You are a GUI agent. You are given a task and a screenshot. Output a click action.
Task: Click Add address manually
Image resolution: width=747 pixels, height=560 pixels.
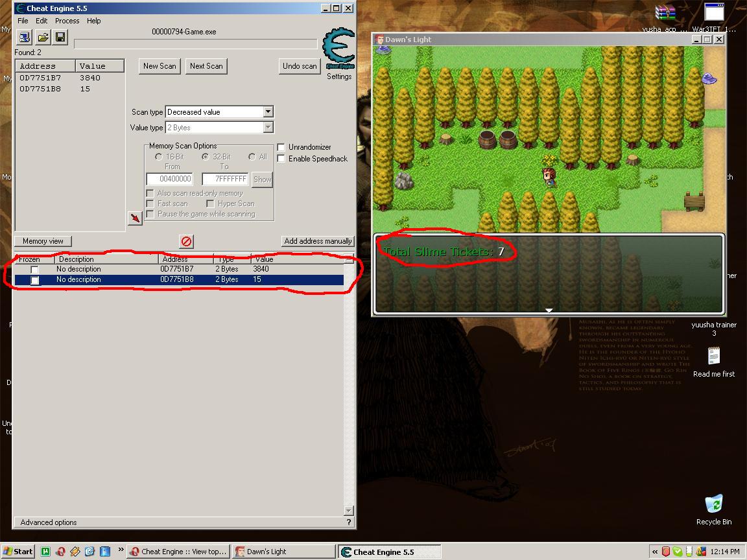click(318, 241)
